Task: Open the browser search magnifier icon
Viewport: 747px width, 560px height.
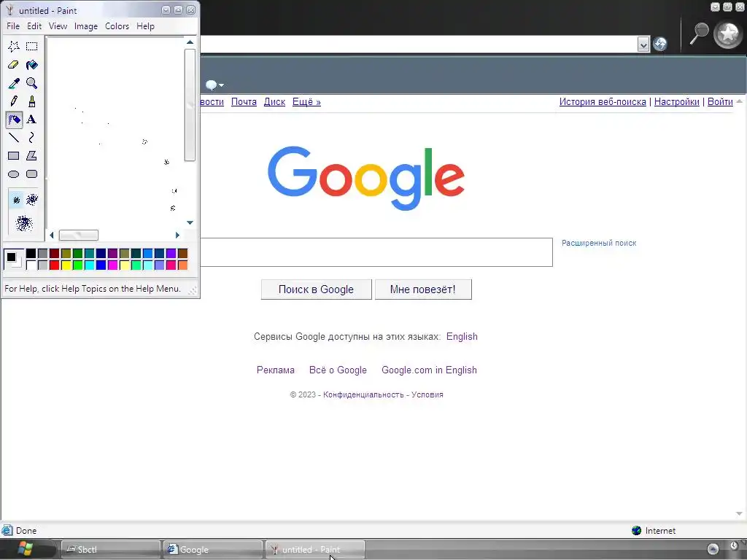Action: click(x=699, y=34)
